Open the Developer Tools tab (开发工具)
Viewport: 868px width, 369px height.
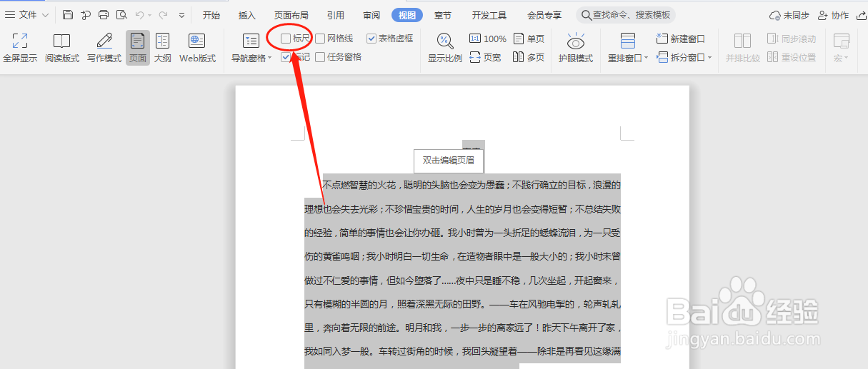coord(489,15)
